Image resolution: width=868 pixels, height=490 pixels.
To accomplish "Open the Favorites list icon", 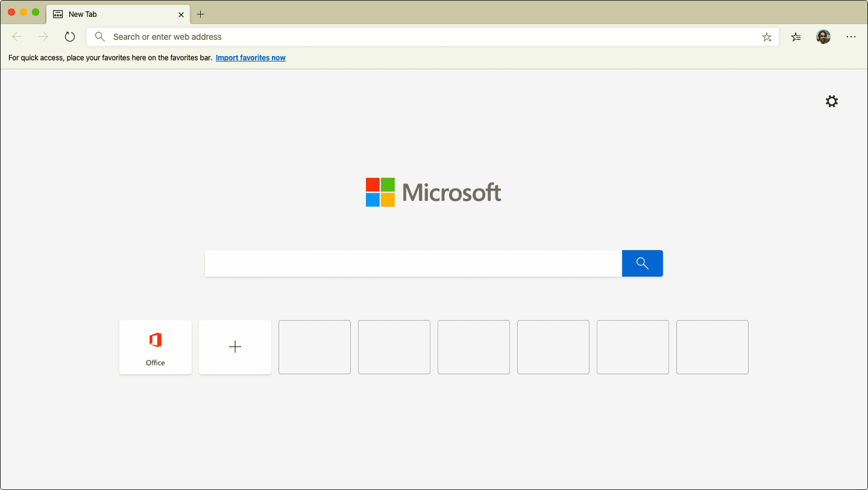I will click(796, 37).
